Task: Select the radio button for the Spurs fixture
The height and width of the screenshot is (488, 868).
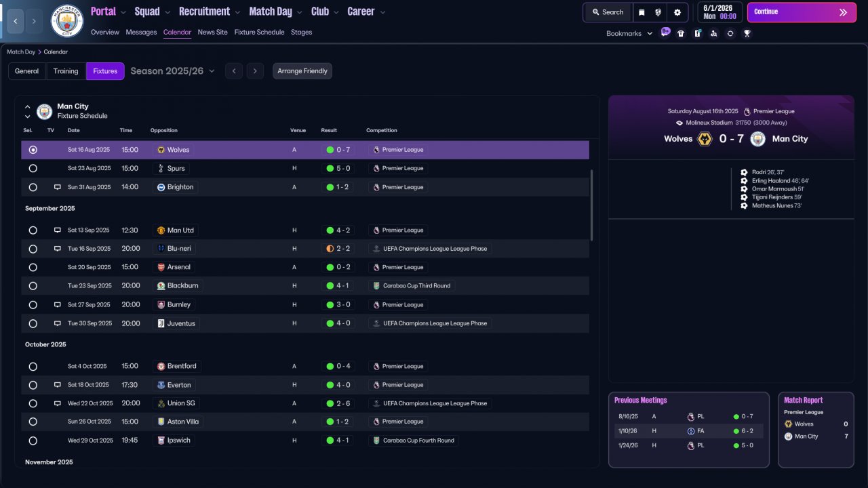Action: pos(33,169)
